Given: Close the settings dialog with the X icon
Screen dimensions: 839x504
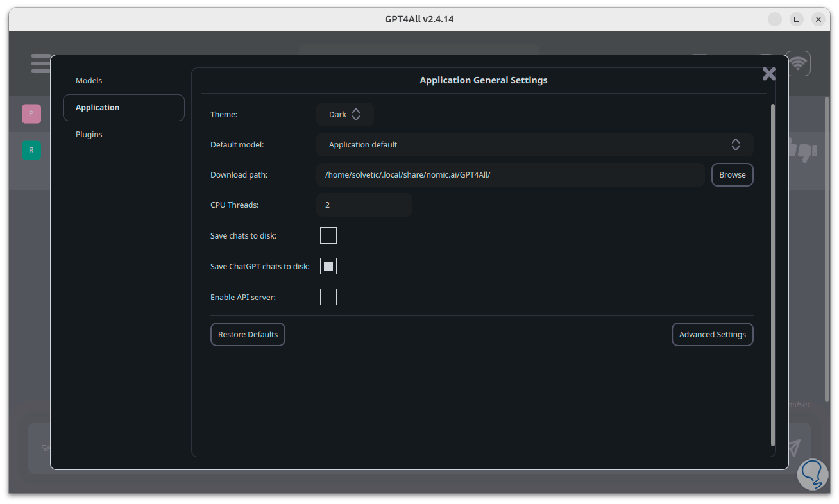Looking at the screenshot, I should pyautogui.click(x=769, y=74).
